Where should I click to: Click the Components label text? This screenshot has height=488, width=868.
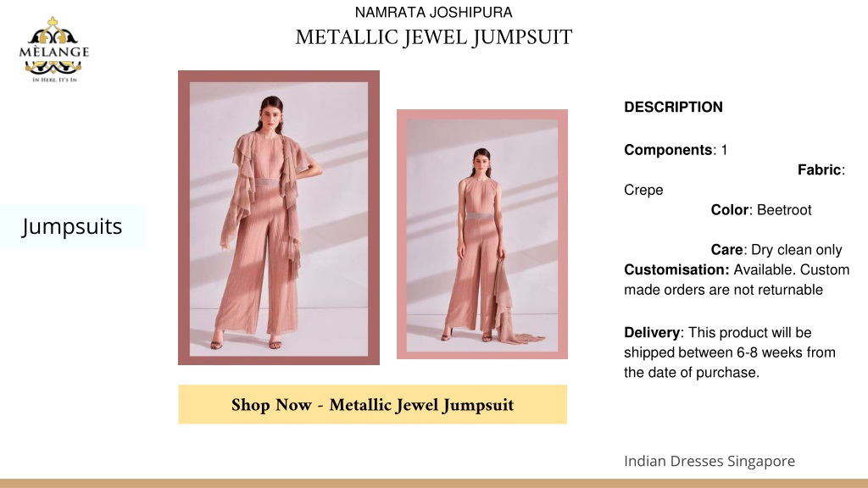pos(668,150)
